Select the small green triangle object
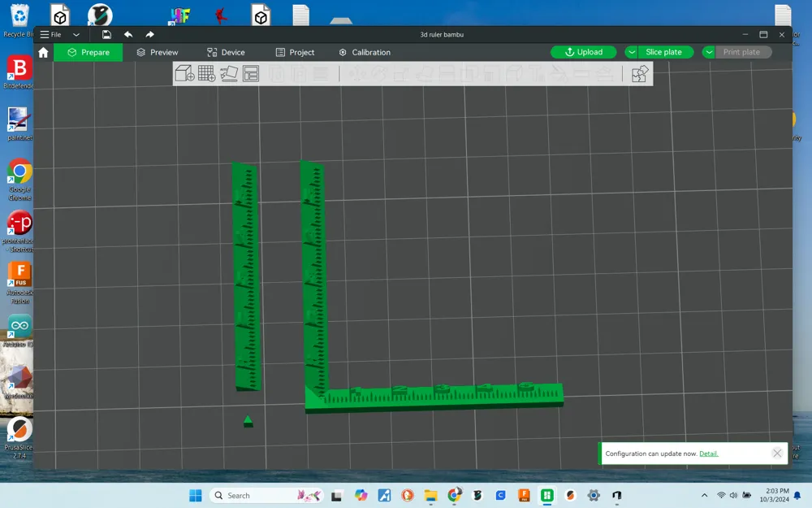Viewport: 812px width, 508px height. [248, 421]
